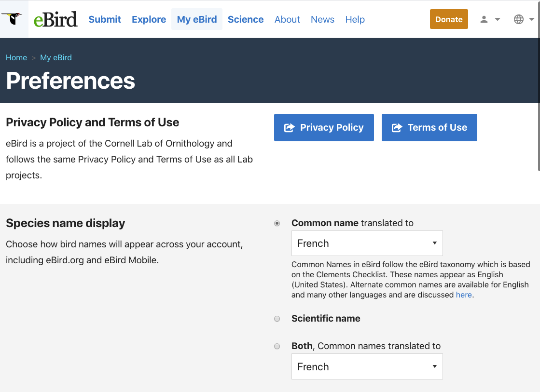Select the Scientific name display option
The image size is (540, 392).
277,319
